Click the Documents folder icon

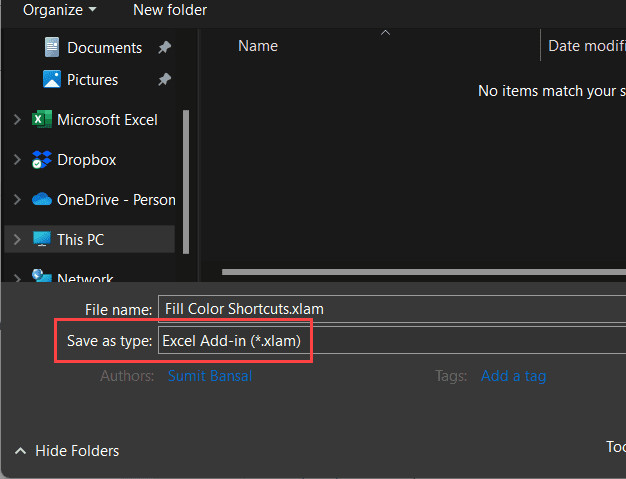click(x=52, y=48)
